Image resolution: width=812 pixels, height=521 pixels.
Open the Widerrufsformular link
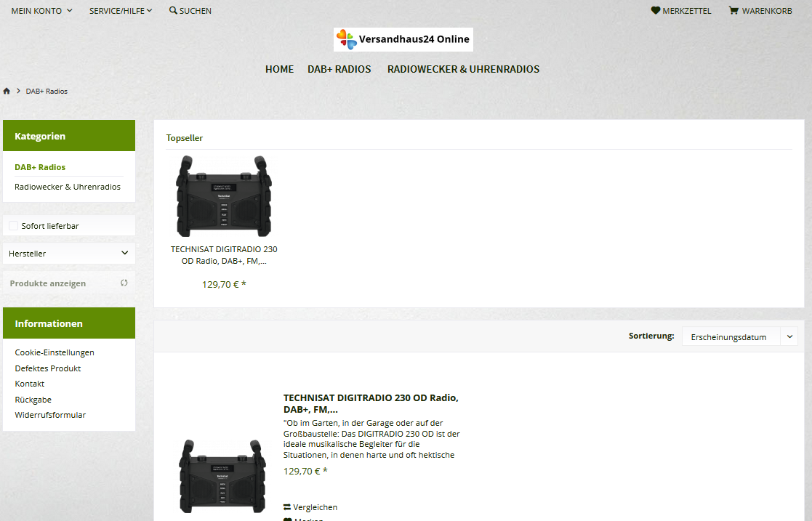point(50,415)
